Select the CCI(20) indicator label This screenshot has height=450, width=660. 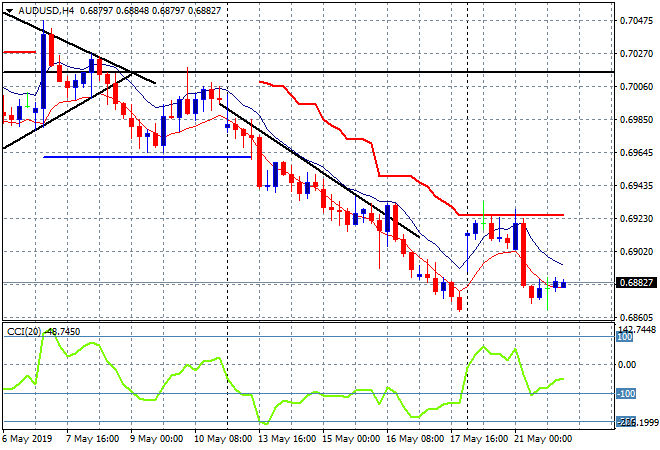pos(24,332)
